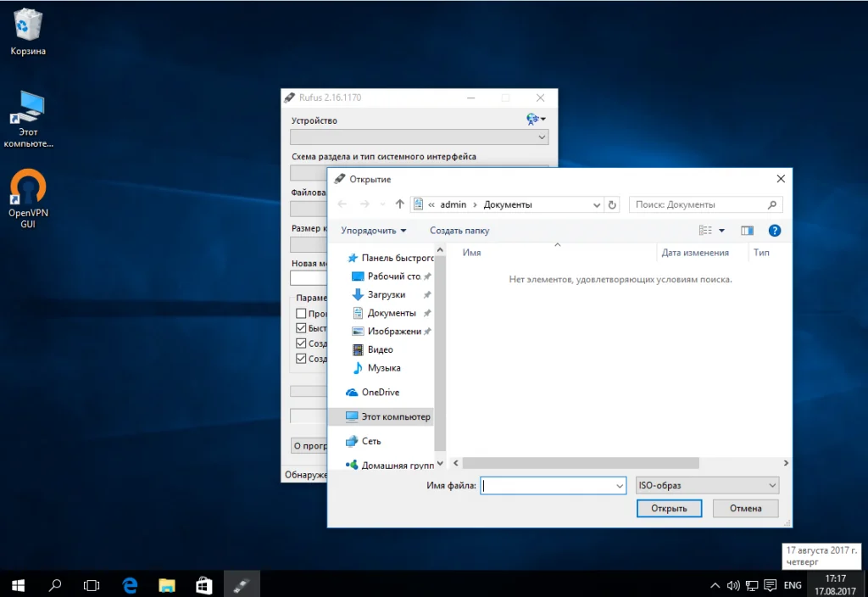The width and height of the screenshot is (868, 597).
Task: Open the Упорядочить dropdown menu
Action: click(x=374, y=231)
